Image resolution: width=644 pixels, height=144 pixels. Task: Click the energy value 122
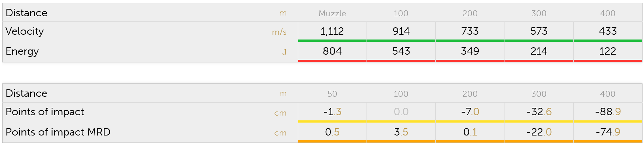pyautogui.click(x=608, y=51)
